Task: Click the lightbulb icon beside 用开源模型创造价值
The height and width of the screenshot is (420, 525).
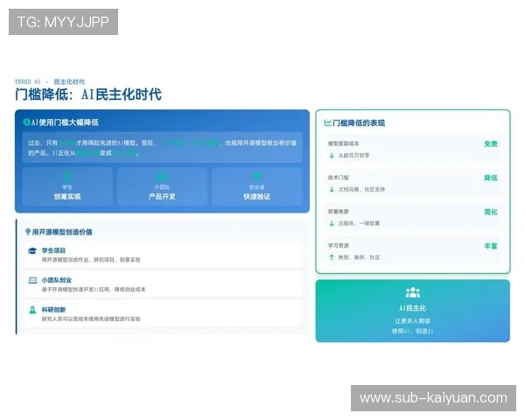Action: (28, 232)
